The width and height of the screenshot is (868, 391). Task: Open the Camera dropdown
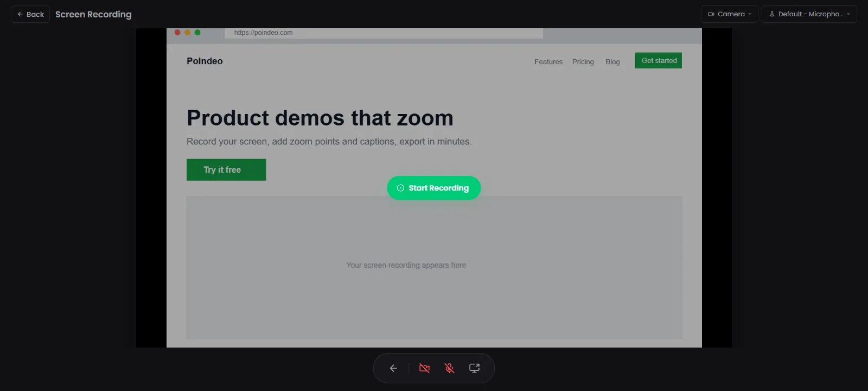(729, 14)
